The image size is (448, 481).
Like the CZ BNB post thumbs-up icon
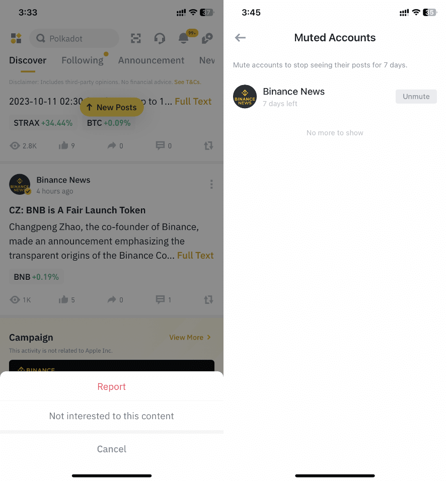click(x=63, y=299)
